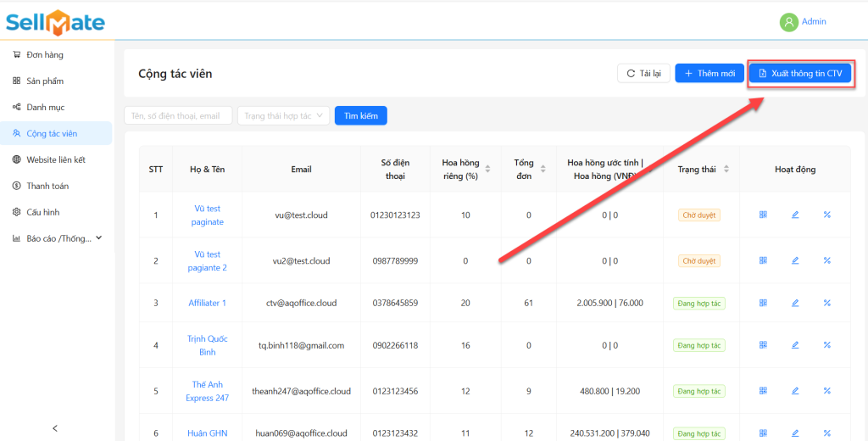Open the Trạng thái hợp tác dropdown

point(283,115)
